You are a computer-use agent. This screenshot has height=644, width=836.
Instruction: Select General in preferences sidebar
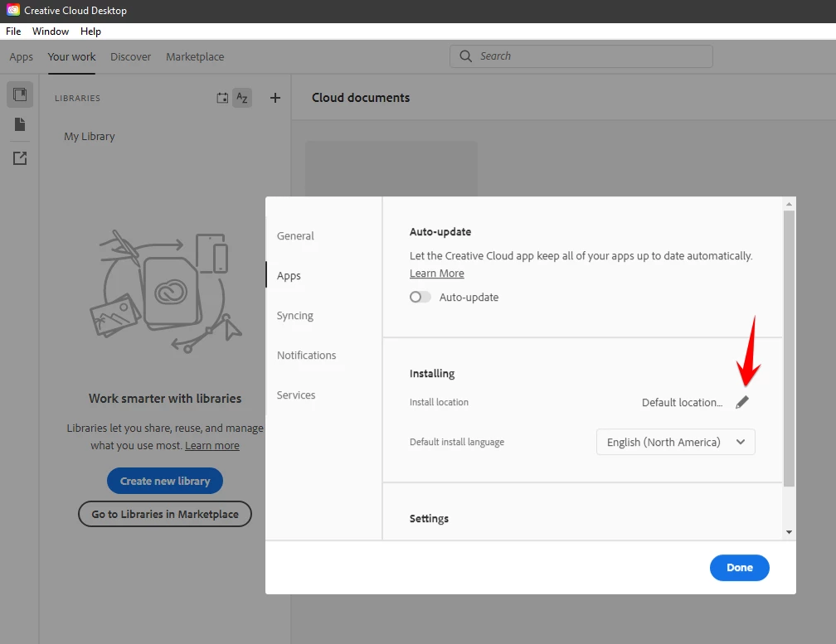click(295, 236)
